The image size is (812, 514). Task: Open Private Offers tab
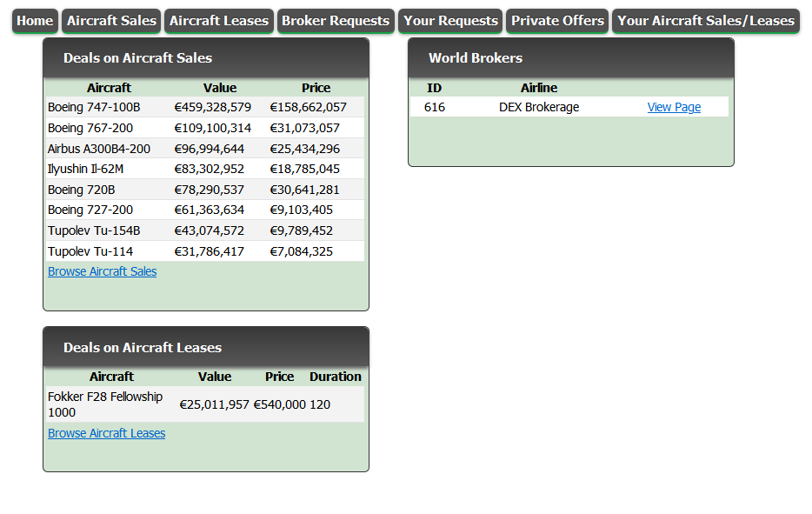click(x=557, y=21)
